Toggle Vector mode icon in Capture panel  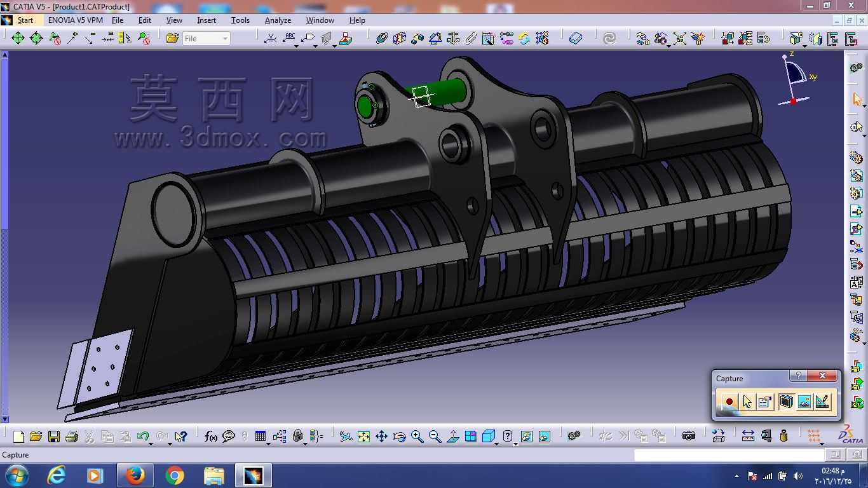click(823, 402)
